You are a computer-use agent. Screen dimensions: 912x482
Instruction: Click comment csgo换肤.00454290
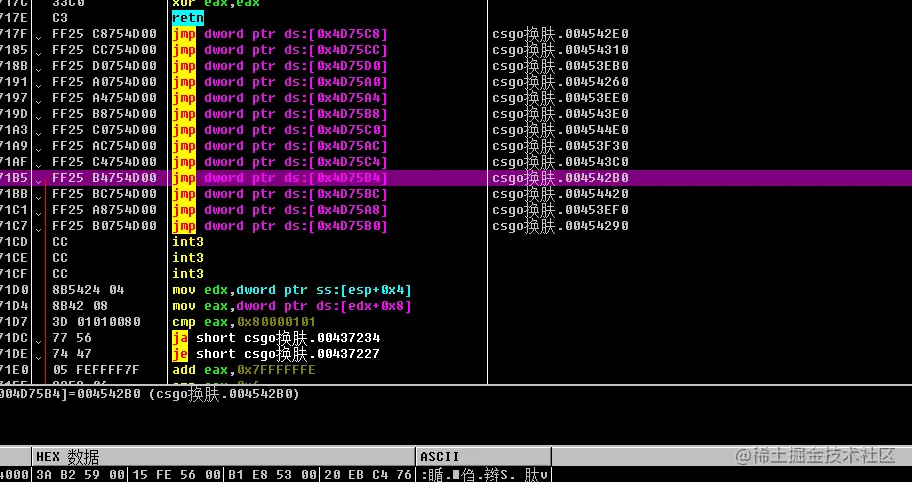[x=560, y=226]
